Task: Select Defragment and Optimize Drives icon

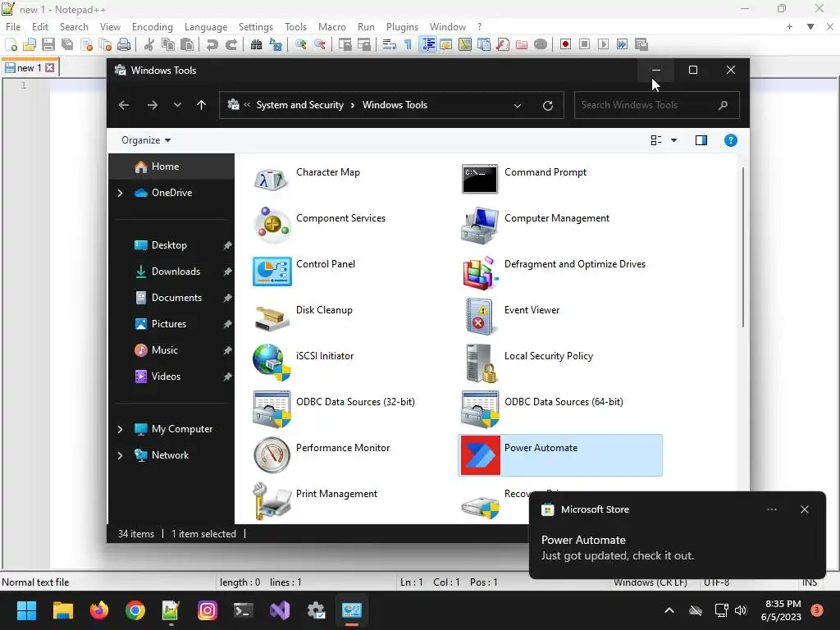Action: pos(479,272)
